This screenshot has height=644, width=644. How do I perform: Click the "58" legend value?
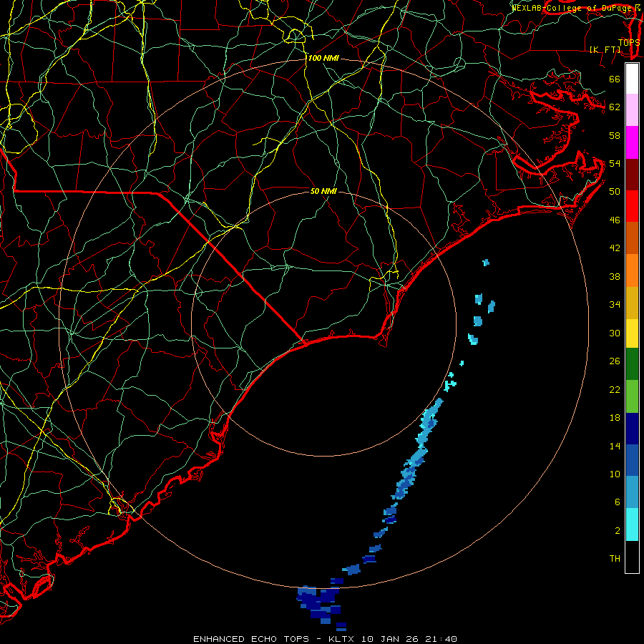tap(615, 135)
